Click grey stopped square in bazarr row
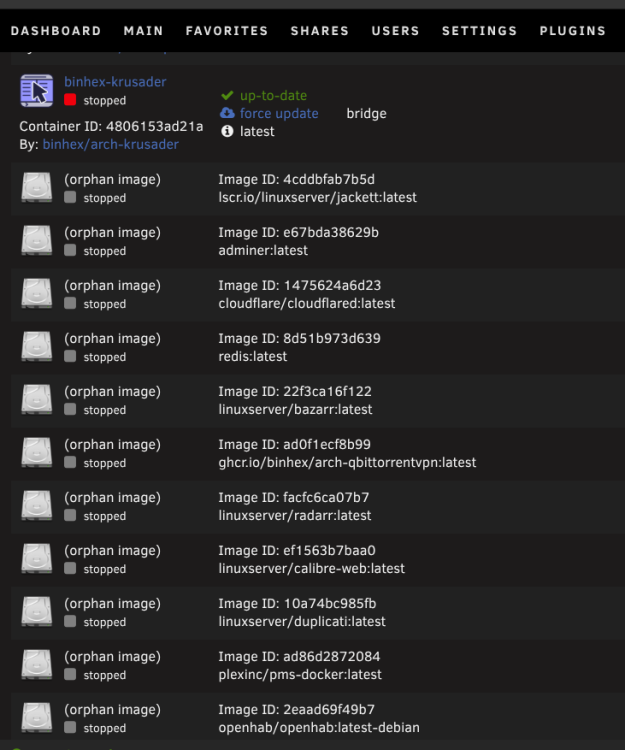625x750 pixels. pyautogui.click(x=70, y=409)
